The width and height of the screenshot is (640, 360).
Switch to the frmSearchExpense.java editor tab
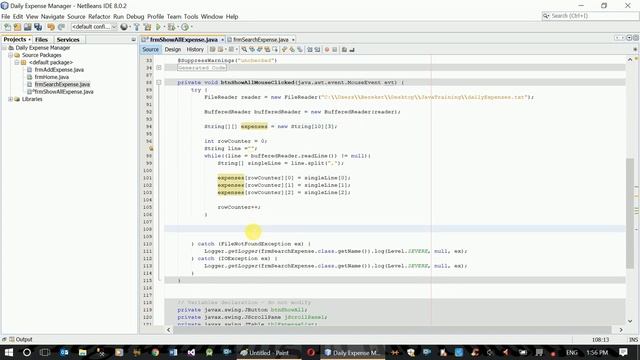pos(260,40)
